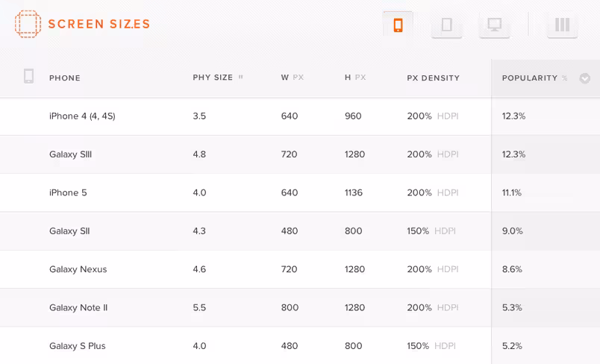Switch to the desktop monitor icon
Screen dimensions: 600x364
coord(494,25)
